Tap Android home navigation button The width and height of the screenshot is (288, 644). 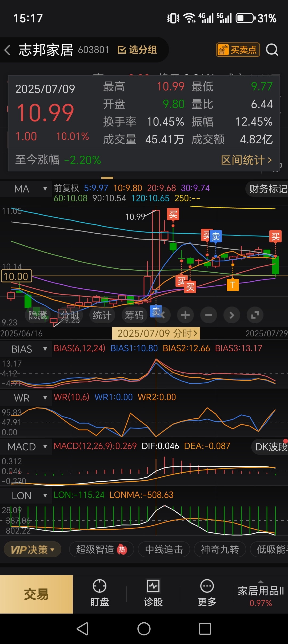pos(144,629)
